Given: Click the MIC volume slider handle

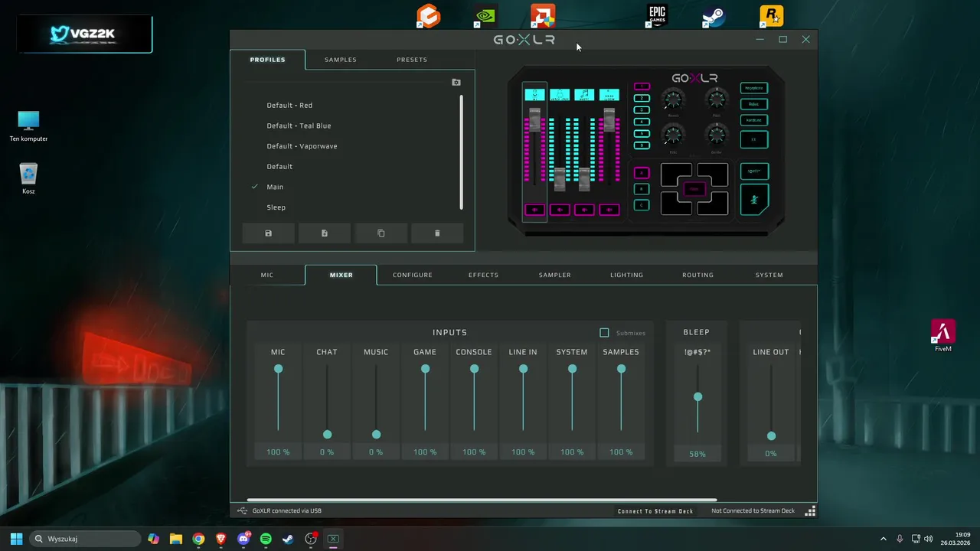Looking at the screenshot, I should [x=278, y=369].
